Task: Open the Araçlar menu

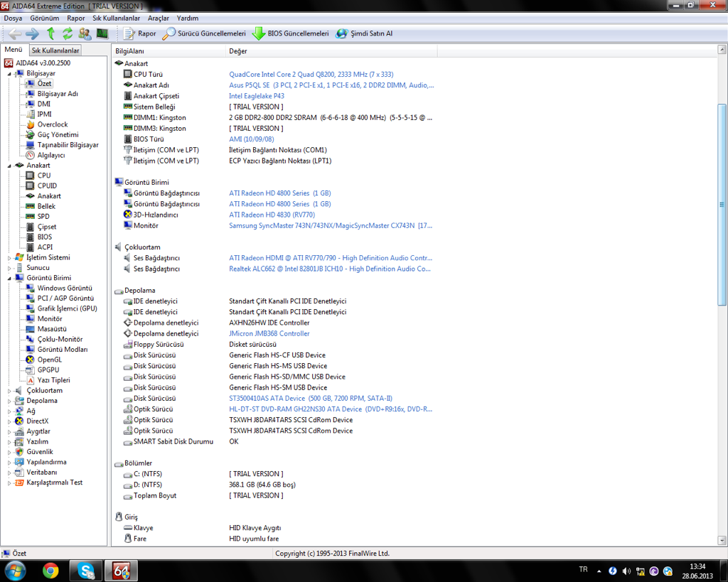Action: coord(159,18)
